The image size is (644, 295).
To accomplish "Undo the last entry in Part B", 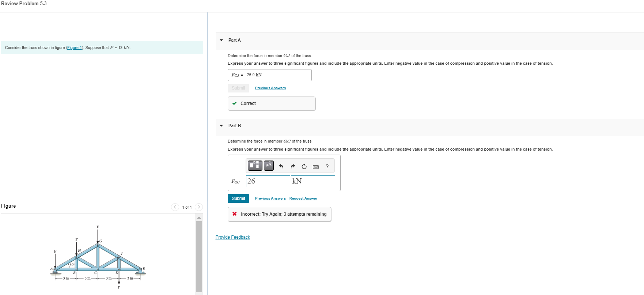I will [x=281, y=166].
